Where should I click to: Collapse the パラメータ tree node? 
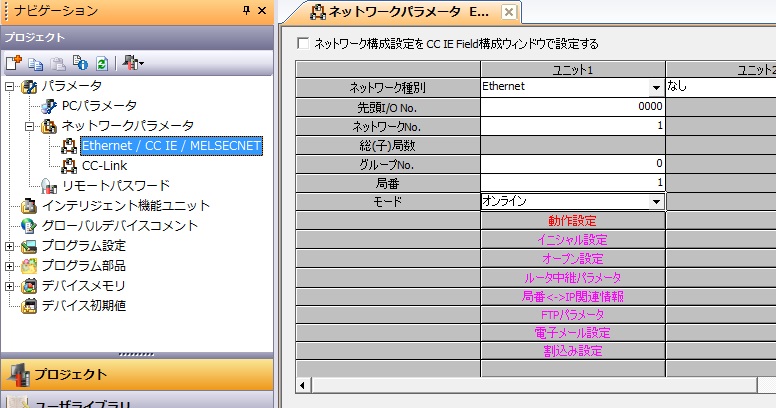tap(10, 86)
